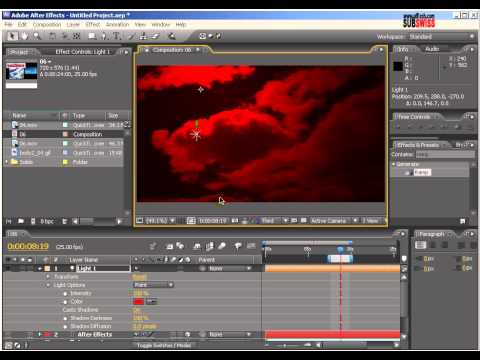This screenshot has width=480, height=360.
Task: Click the new composition icon in Project panel
Action: coord(33,221)
